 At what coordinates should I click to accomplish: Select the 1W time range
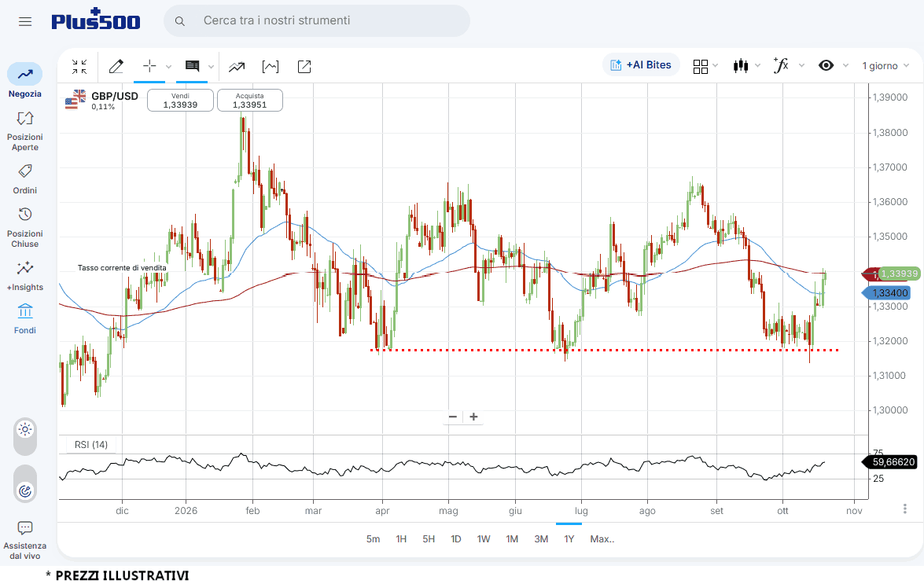coord(483,538)
